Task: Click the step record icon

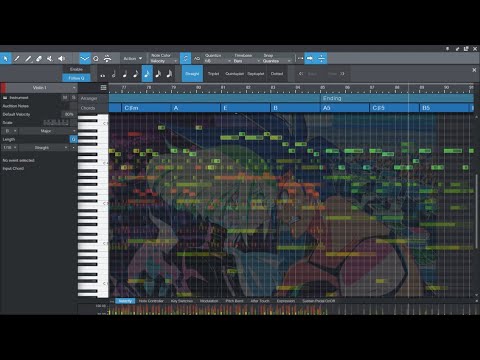Action: [107, 58]
